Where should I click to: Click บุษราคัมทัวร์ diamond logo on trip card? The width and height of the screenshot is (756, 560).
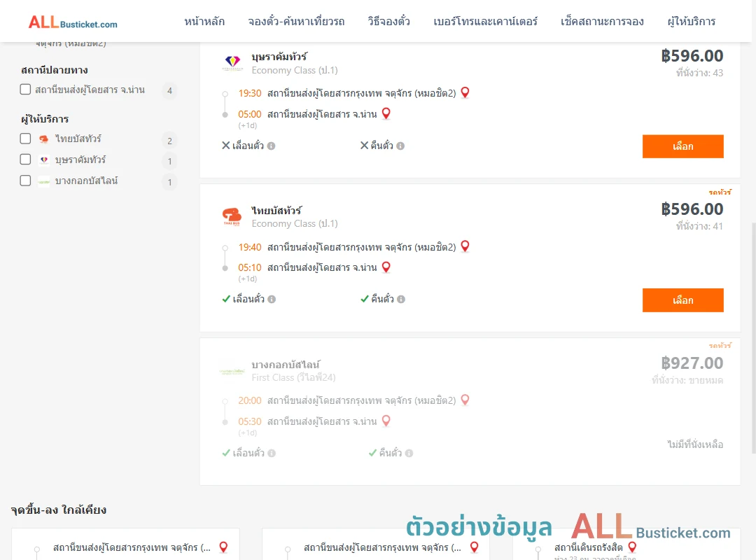click(232, 63)
